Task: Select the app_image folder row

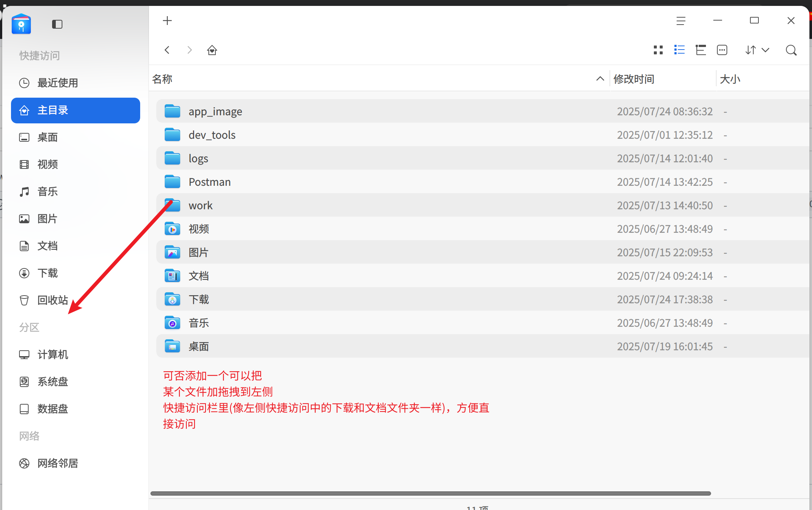Action: coord(483,111)
